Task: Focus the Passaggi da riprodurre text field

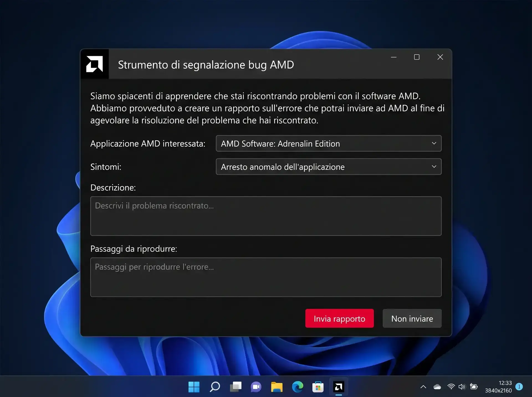Action: (x=266, y=277)
